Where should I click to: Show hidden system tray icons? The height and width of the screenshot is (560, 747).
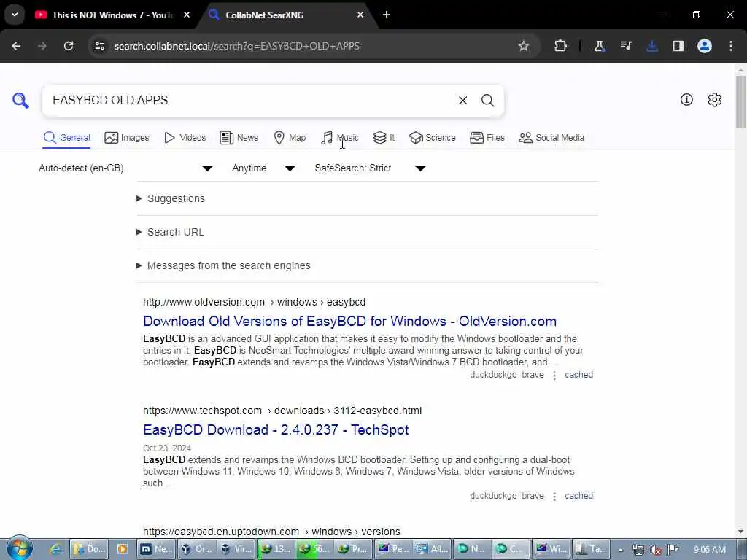pos(620,550)
